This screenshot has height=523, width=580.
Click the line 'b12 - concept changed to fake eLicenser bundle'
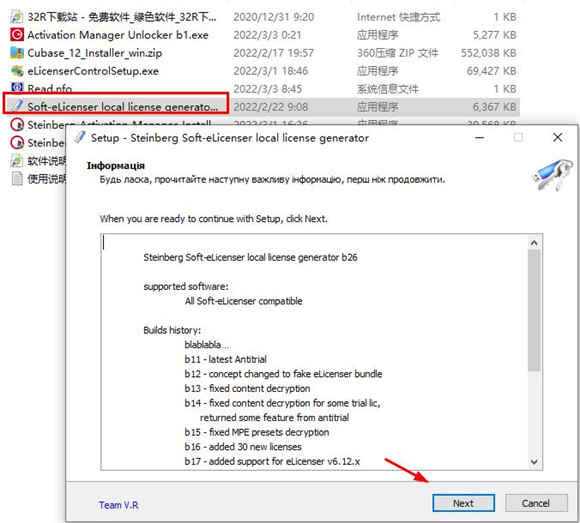(x=283, y=374)
